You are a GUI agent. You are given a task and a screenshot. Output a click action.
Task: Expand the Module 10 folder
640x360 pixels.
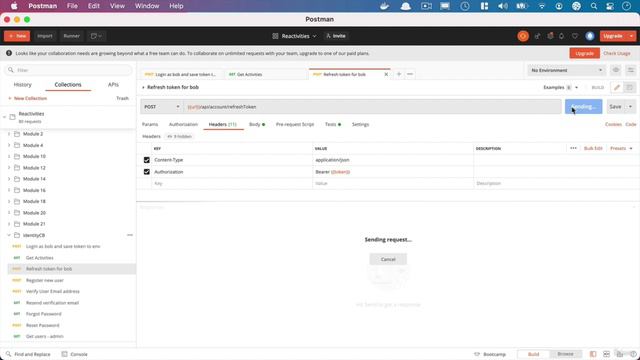click(9, 156)
